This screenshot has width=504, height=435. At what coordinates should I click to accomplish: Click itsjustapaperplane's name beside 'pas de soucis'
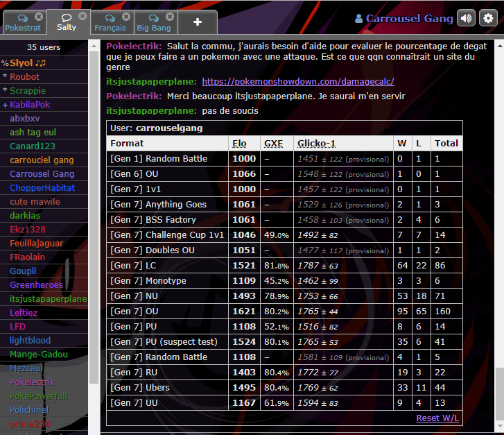click(x=151, y=111)
